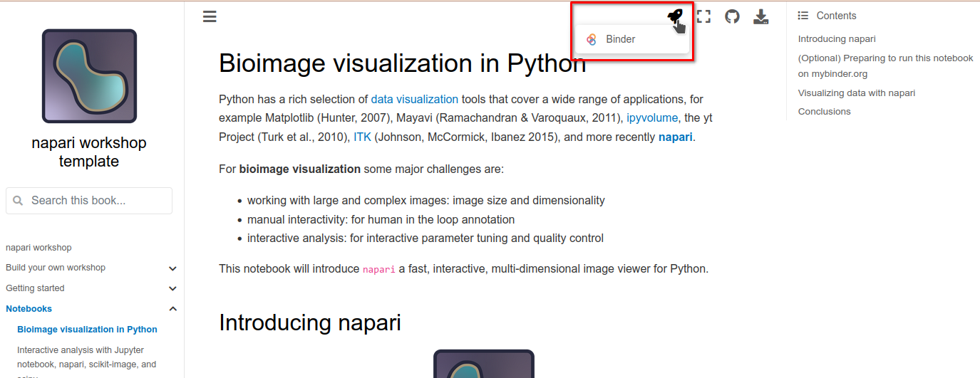Expand the Getting started section

click(172, 288)
